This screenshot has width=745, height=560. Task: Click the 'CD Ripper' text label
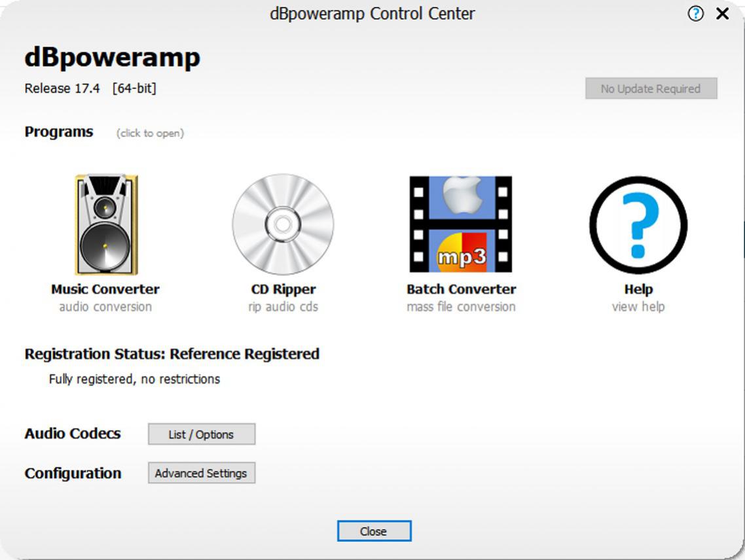pos(283,289)
